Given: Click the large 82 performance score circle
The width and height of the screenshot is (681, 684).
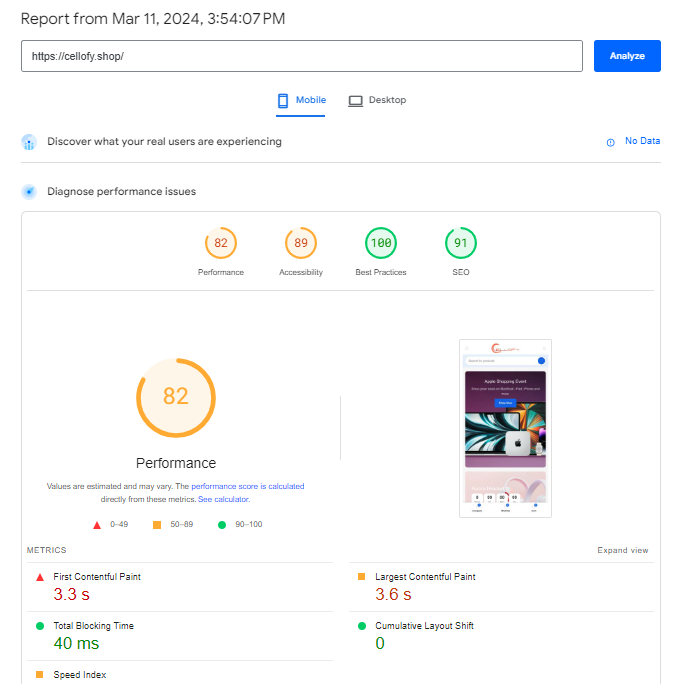Looking at the screenshot, I should tap(176, 397).
